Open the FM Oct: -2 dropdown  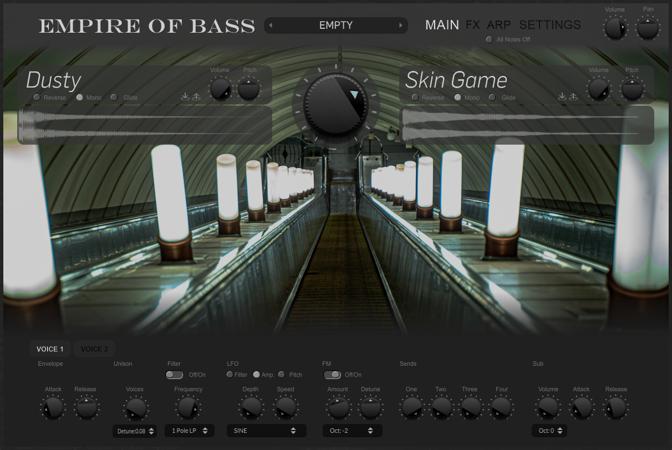click(x=353, y=431)
